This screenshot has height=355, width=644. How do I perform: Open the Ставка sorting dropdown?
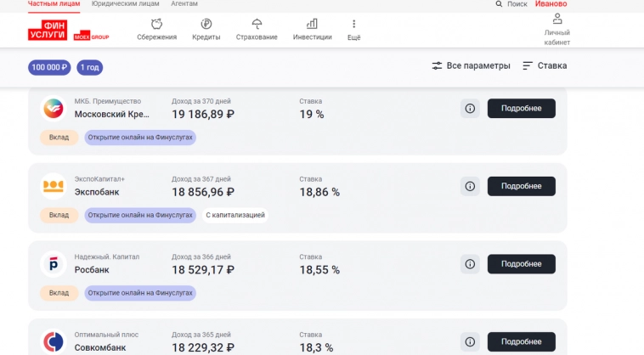[x=545, y=66]
